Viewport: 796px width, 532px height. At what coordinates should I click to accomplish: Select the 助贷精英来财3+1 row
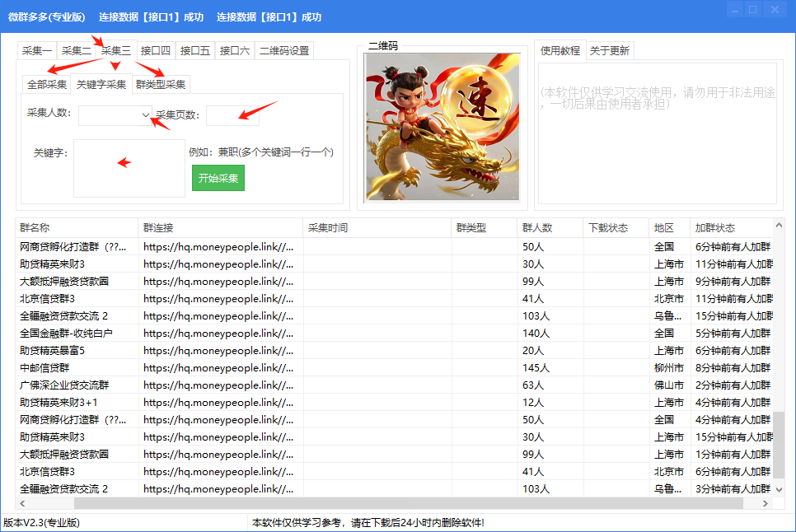[395, 402]
